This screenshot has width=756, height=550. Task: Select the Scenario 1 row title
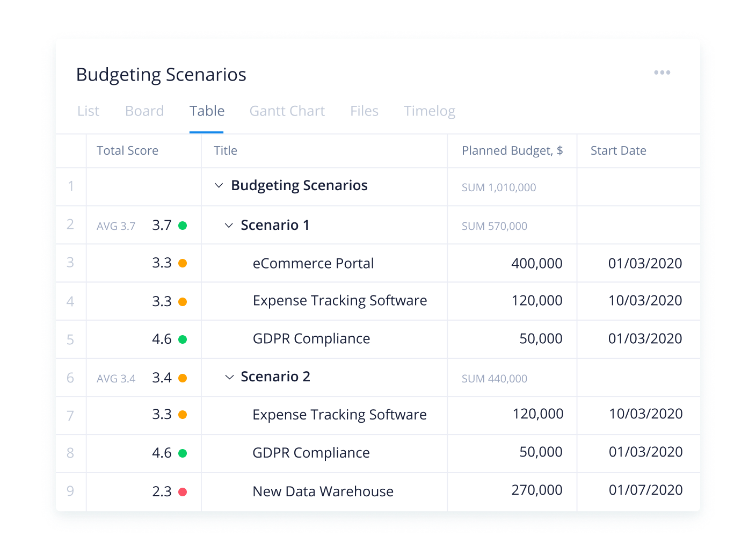point(275,226)
